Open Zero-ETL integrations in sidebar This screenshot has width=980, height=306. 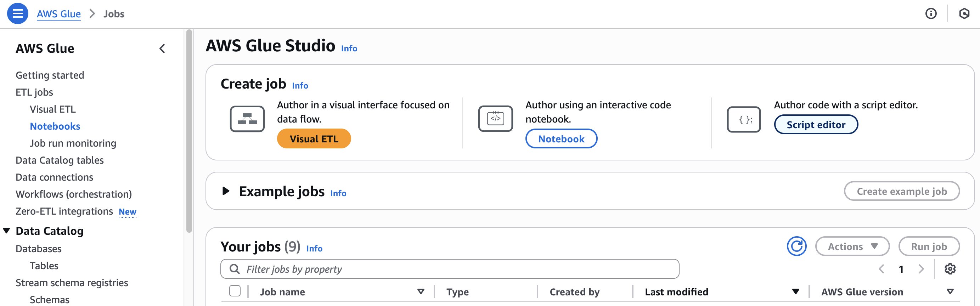click(64, 211)
